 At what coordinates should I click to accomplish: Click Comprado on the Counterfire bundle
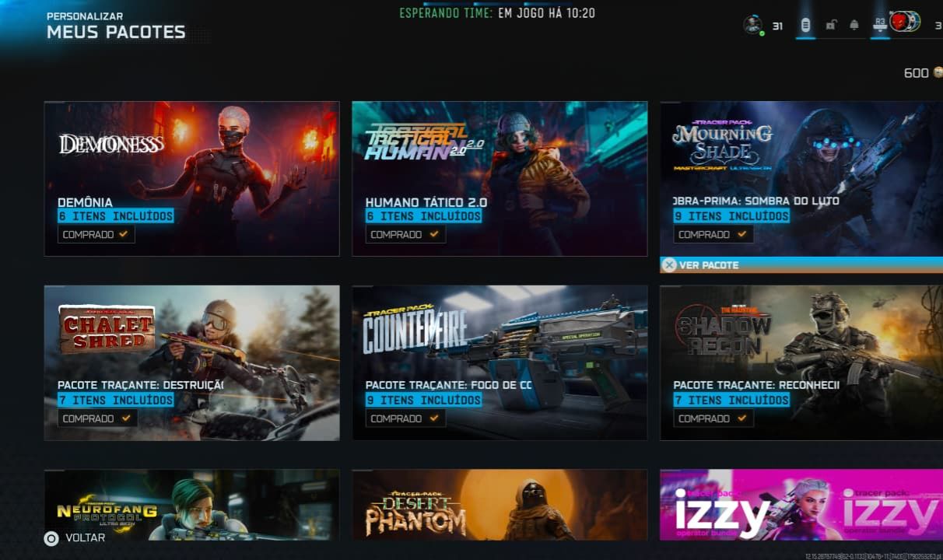[405, 418]
